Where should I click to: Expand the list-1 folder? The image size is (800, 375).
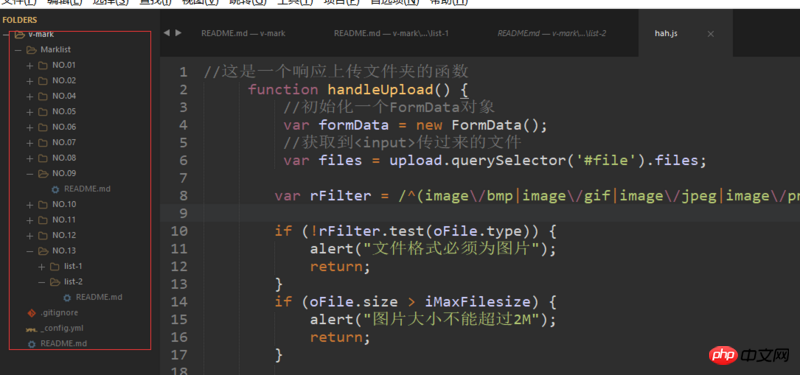42,266
